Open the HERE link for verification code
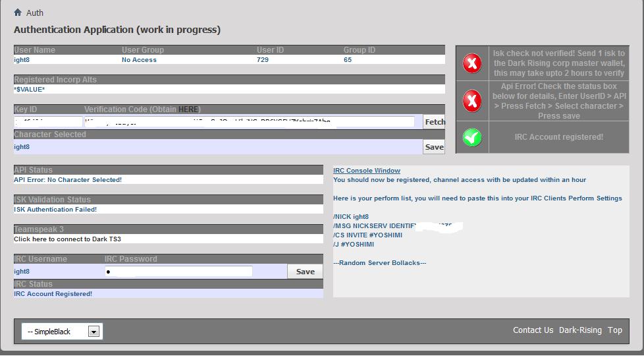 [x=188, y=109]
